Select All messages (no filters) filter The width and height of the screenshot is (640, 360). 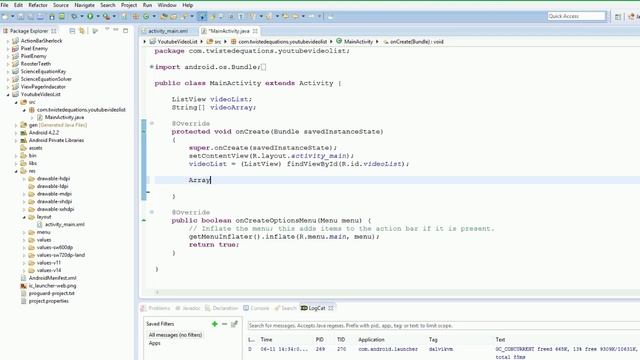(x=175, y=335)
